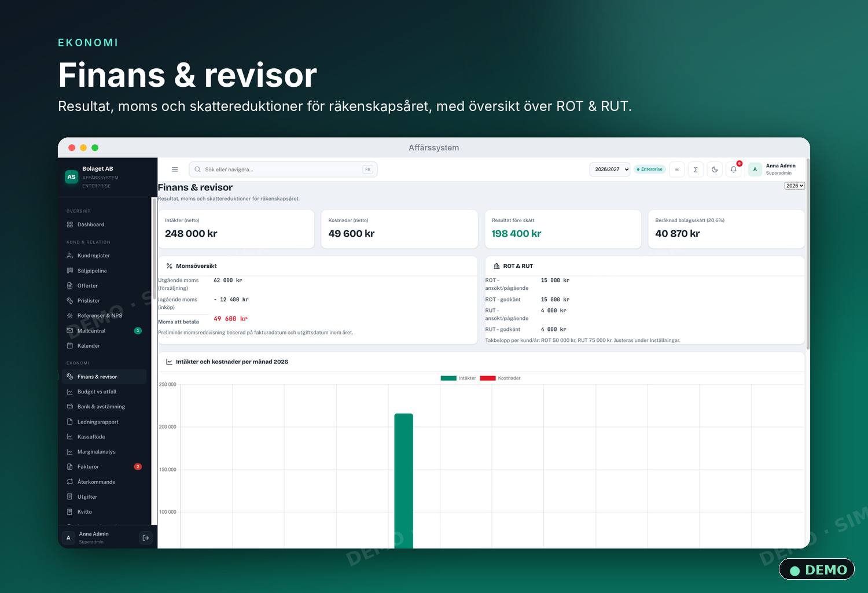Viewport: 868px width, 593px height.
Task: Click the Ledningsrapport document icon
Action: [70, 422]
